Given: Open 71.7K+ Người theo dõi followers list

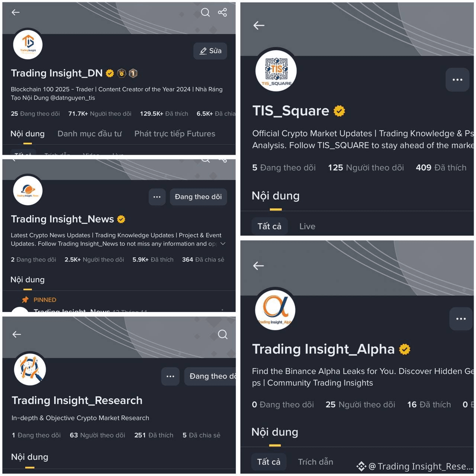Looking at the screenshot, I should [100, 114].
